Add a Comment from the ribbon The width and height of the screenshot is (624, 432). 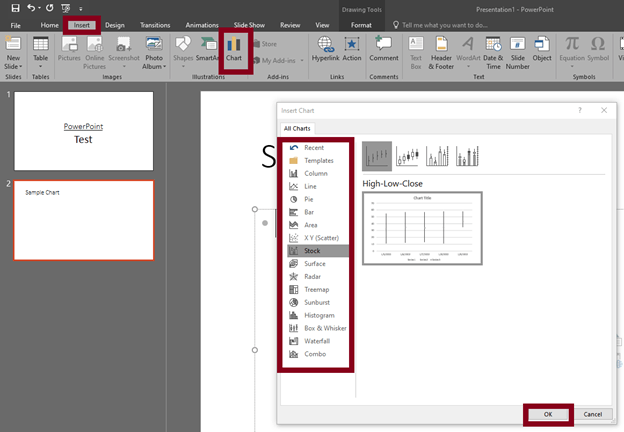(384, 49)
